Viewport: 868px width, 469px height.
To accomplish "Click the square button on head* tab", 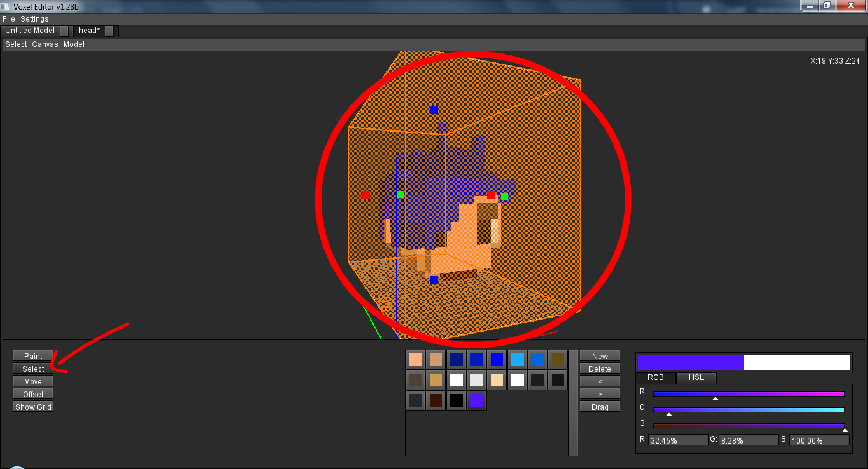I will pyautogui.click(x=109, y=31).
